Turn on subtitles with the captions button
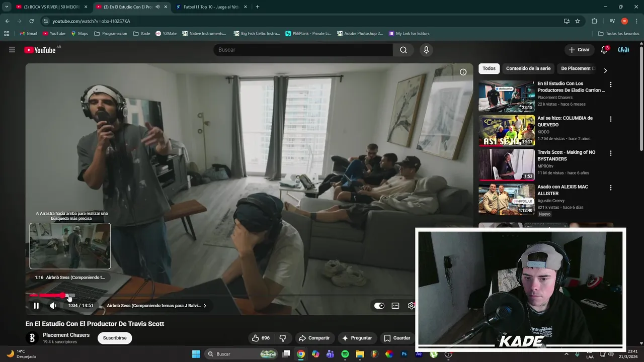The image size is (644, 362). [395, 306]
